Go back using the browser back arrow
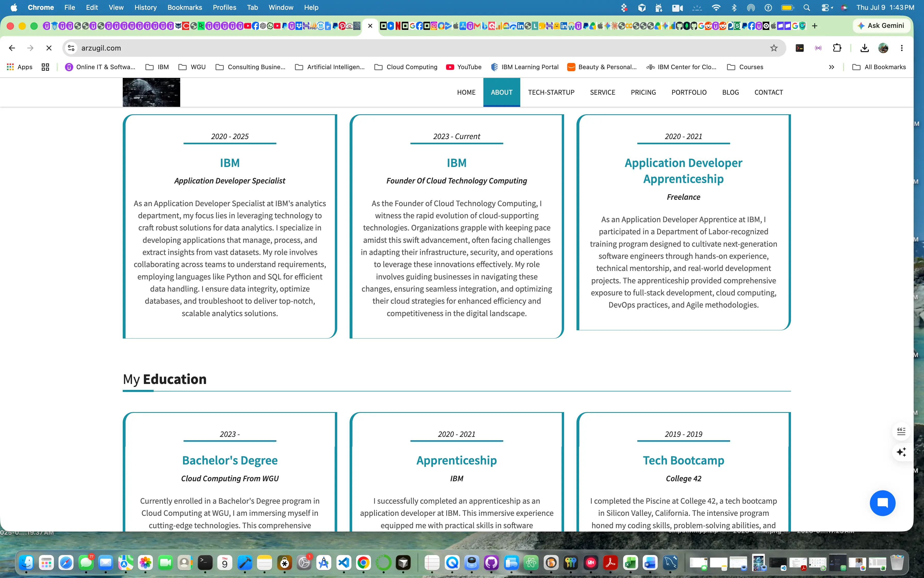 pyautogui.click(x=12, y=48)
